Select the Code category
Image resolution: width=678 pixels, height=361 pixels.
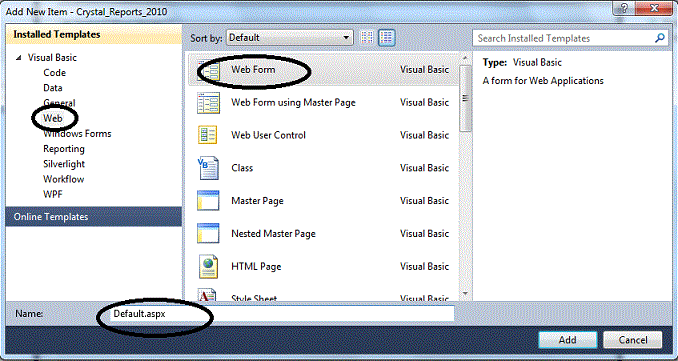(x=54, y=73)
